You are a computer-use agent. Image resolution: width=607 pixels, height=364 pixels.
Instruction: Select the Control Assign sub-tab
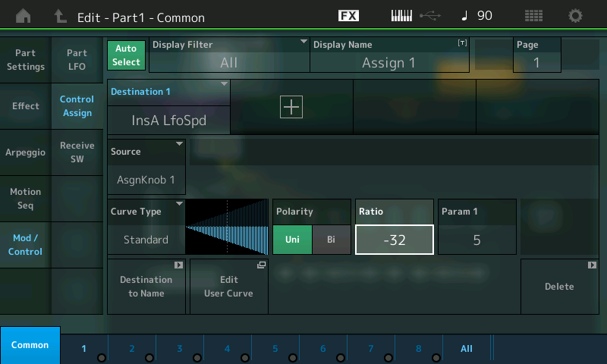tap(77, 106)
